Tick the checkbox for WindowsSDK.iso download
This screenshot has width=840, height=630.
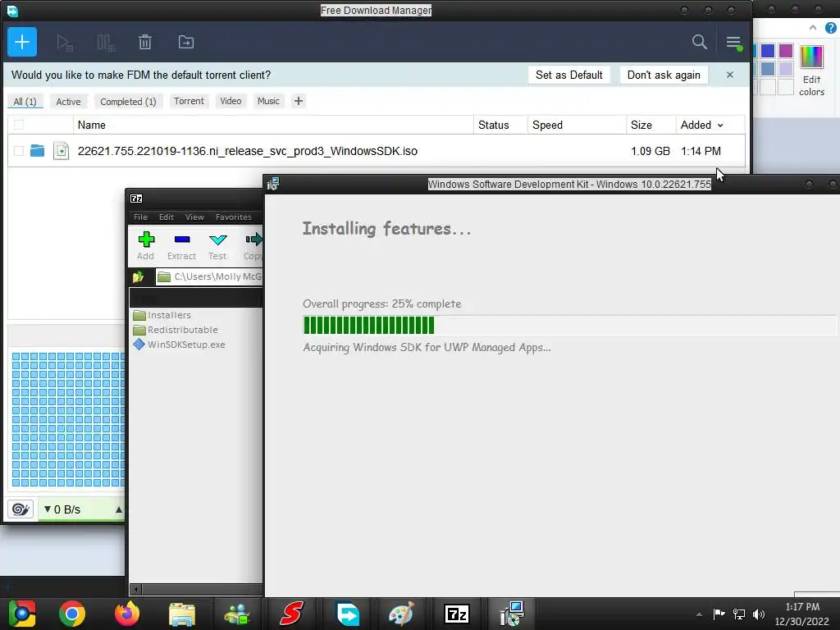19,151
